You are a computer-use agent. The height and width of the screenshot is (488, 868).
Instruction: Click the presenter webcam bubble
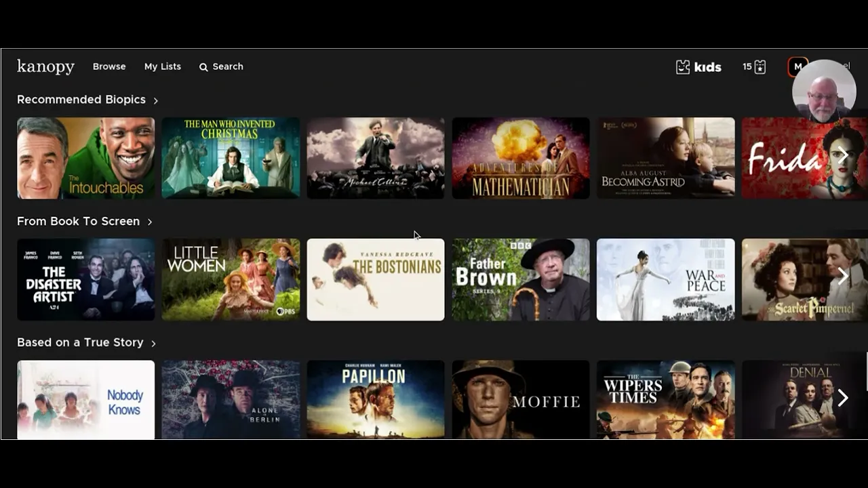tap(824, 91)
